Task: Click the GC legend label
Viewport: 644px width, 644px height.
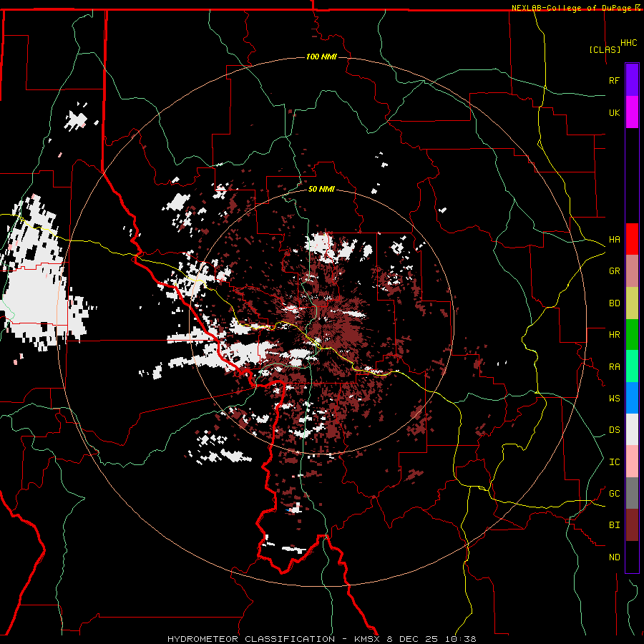Action: (614, 494)
